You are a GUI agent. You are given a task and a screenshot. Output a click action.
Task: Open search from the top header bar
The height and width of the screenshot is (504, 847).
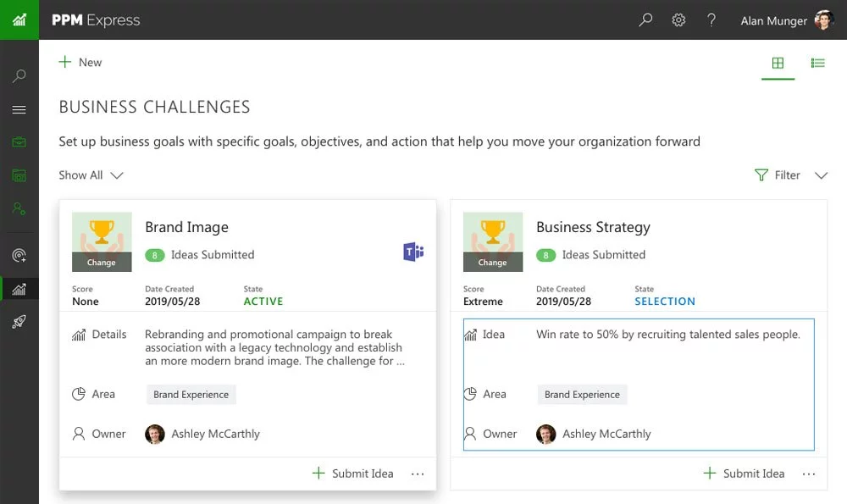[x=645, y=20]
